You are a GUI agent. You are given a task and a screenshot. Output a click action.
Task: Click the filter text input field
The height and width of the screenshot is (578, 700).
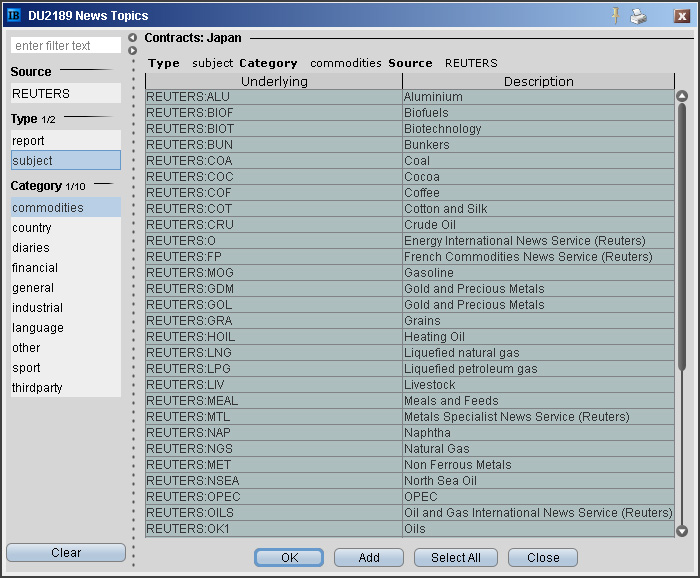66,46
